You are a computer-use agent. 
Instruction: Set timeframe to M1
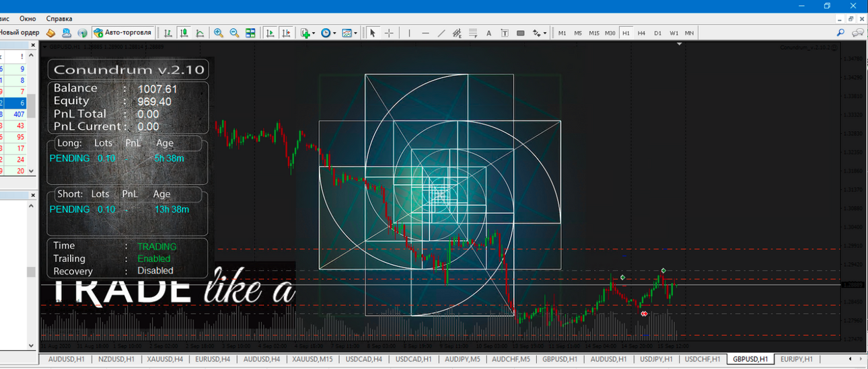562,32
